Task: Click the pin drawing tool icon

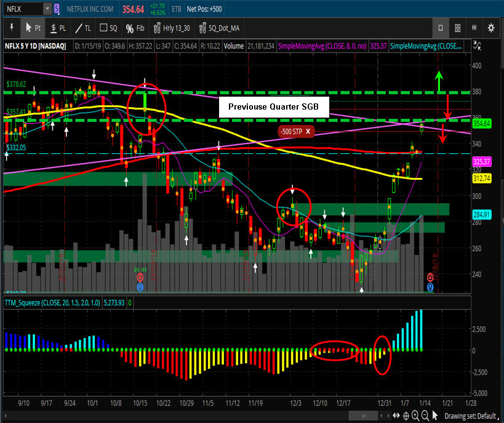Action: pyautogui.click(x=11, y=28)
